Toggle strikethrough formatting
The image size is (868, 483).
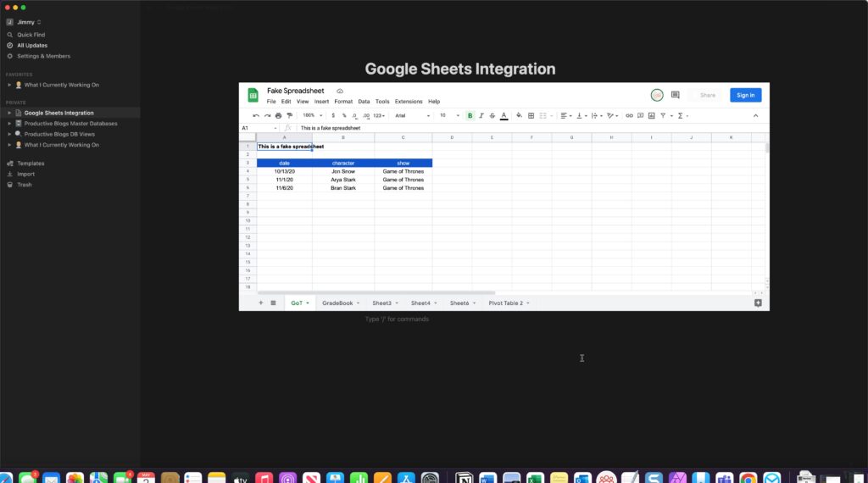click(492, 115)
